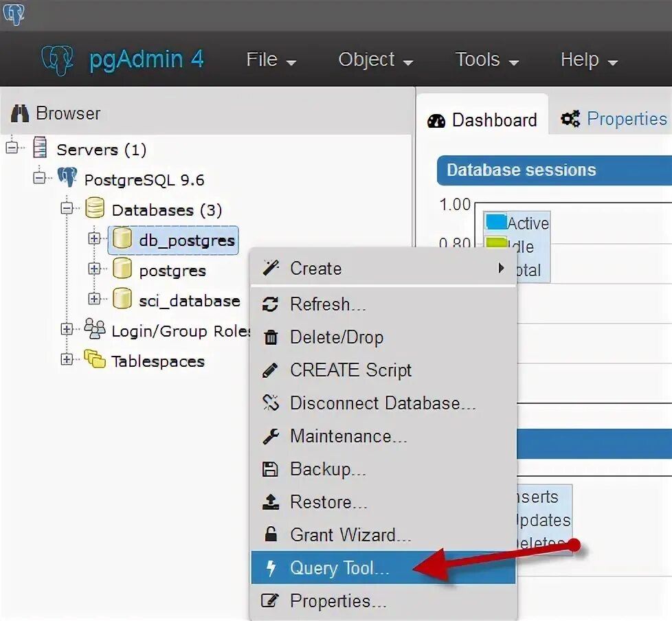This screenshot has height=621, width=672.
Task: Click the Restore upload icon
Action: (x=271, y=502)
